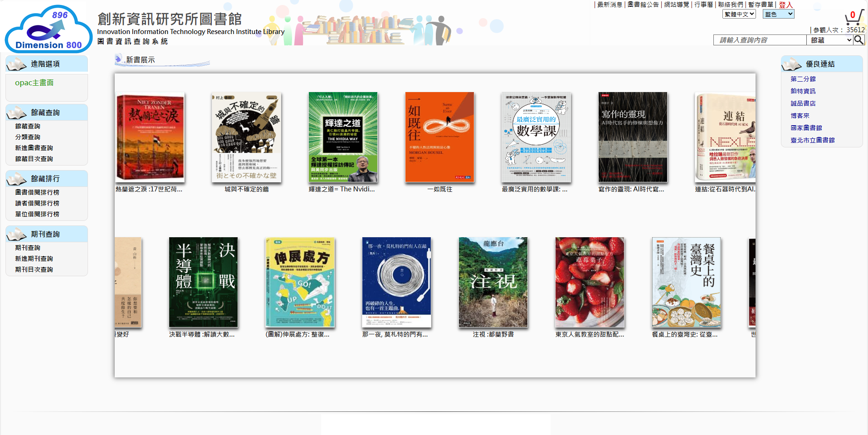The height and width of the screenshot is (435, 868).
Task: Select the 決戰半導體 book cover
Action: (x=203, y=282)
